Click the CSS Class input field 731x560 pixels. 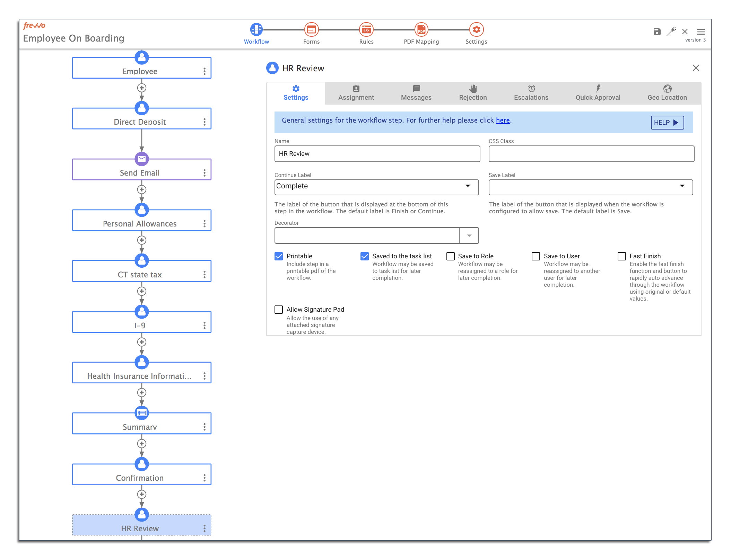pyautogui.click(x=591, y=154)
